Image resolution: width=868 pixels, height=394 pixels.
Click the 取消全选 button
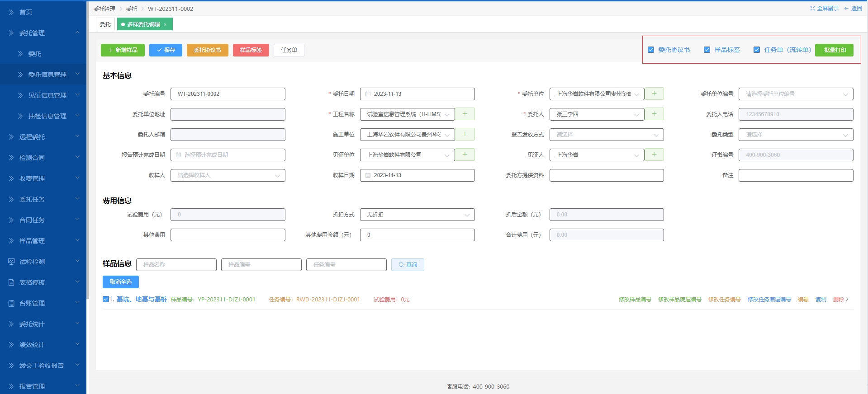coord(121,282)
